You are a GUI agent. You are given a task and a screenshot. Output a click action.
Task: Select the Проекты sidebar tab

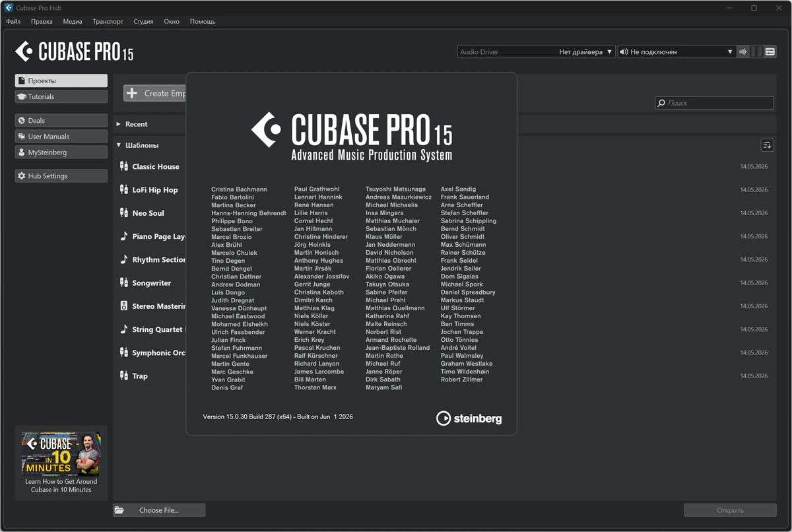pyautogui.click(x=61, y=81)
